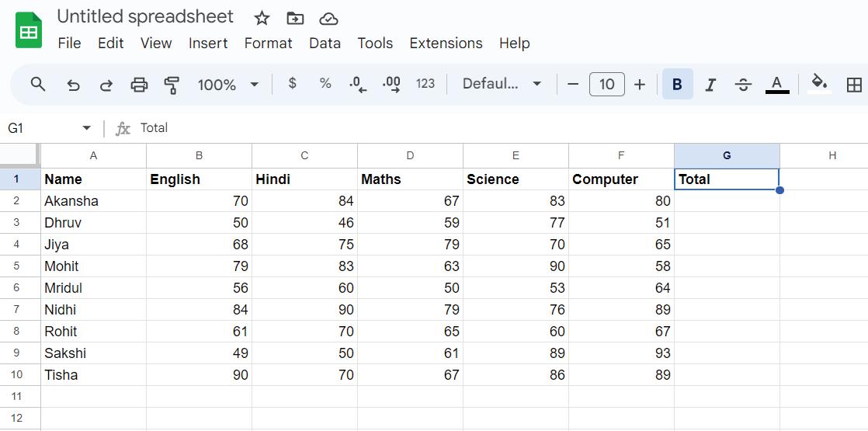Open the Default font dropdown
Image resolution: width=868 pixels, height=431 pixels.
[502, 84]
